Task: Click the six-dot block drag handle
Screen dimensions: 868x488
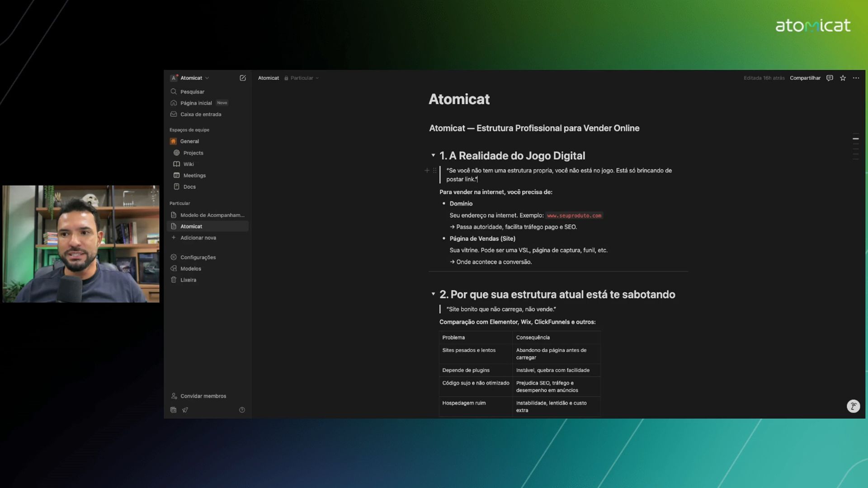Action: 435,170
